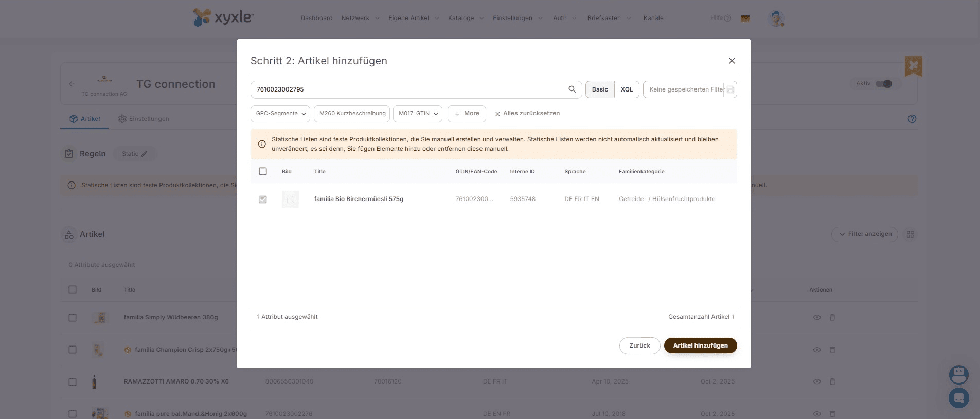Expand Kataloge menu
This screenshot has height=419, width=980.
pyautogui.click(x=466, y=18)
